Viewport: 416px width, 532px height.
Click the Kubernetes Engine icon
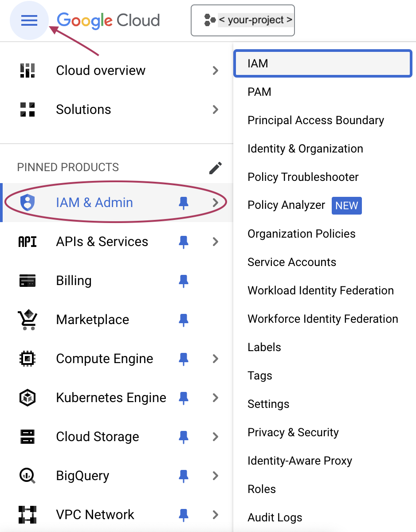click(x=27, y=398)
